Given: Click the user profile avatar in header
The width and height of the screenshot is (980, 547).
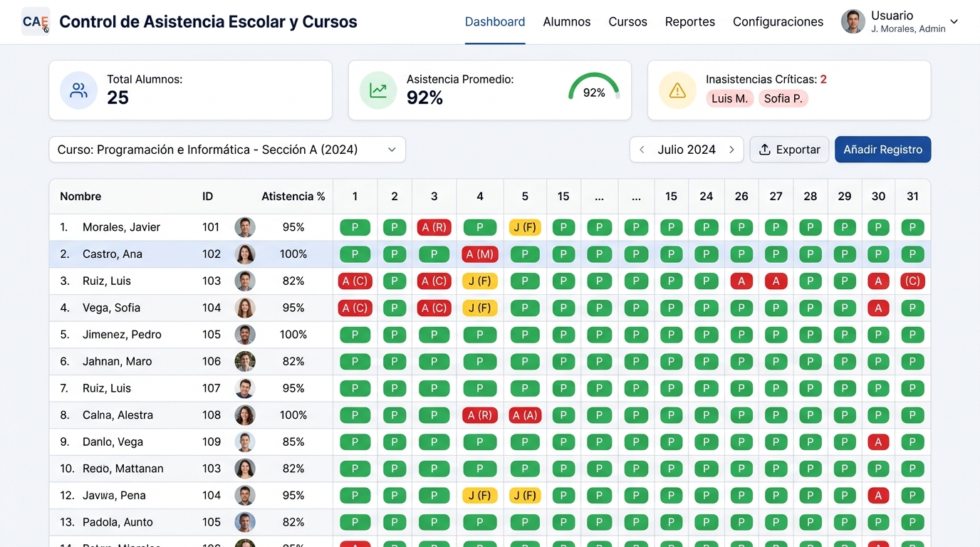Looking at the screenshot, I should (853, 21).
